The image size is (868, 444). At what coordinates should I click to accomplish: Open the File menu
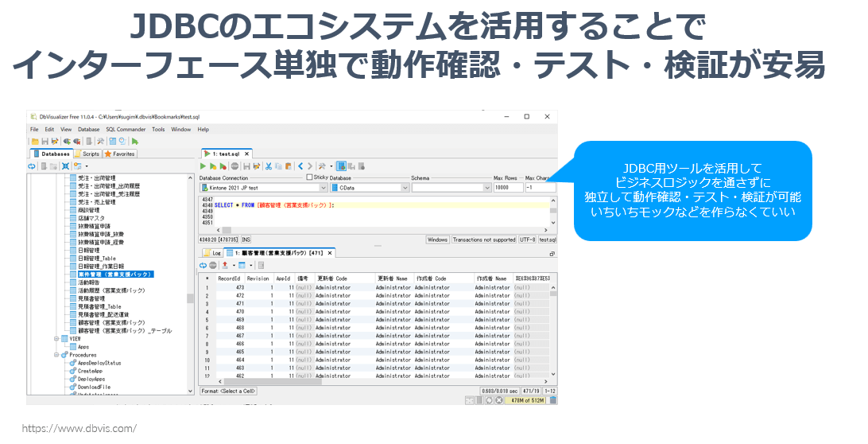coord(34,129)
